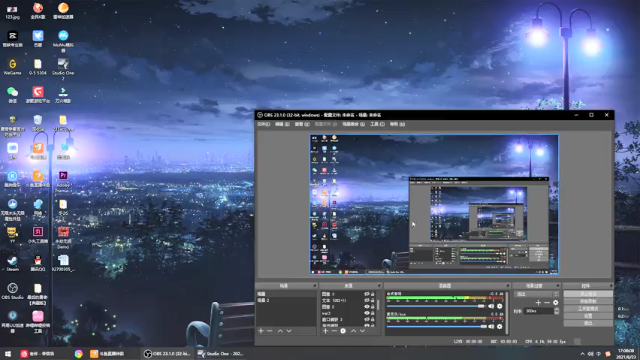
Task: Remove the scene transition with the minus icon
Action: [x=547, y=302]
